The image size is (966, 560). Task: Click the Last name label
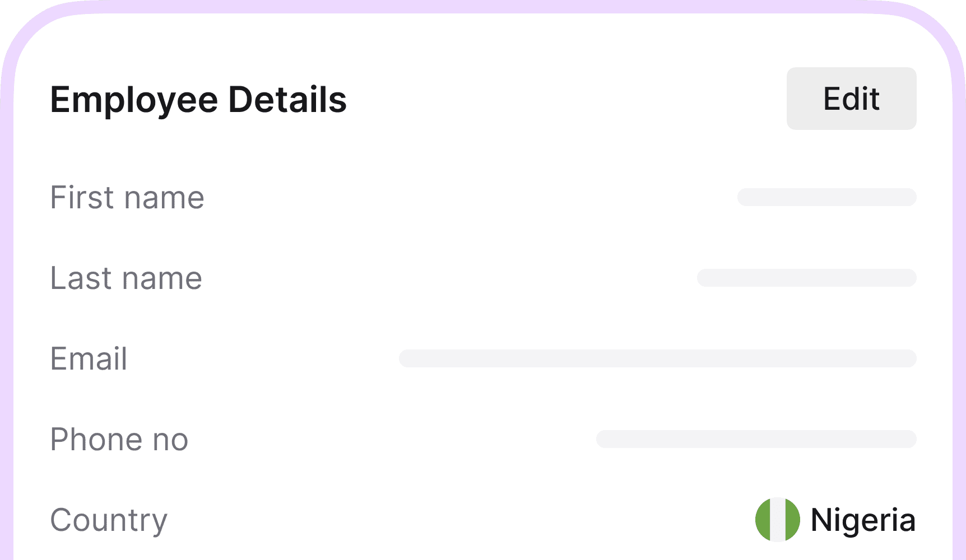(126, 278)
